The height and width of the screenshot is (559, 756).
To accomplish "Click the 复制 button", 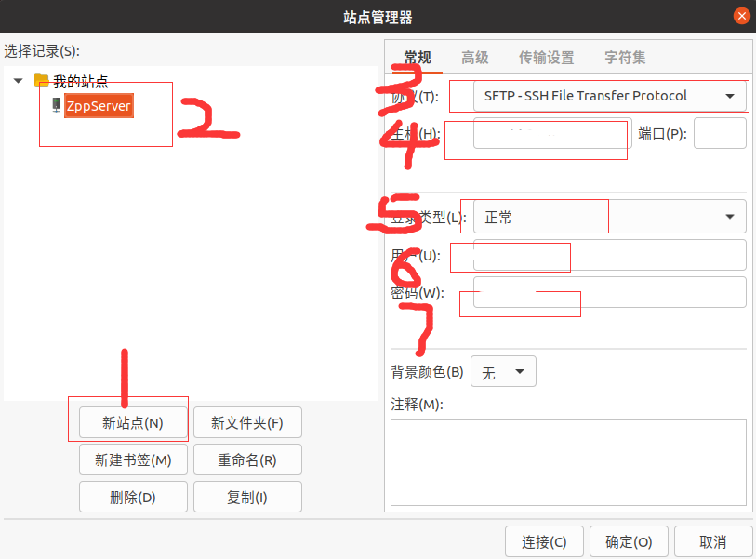I will pos(247,496).
